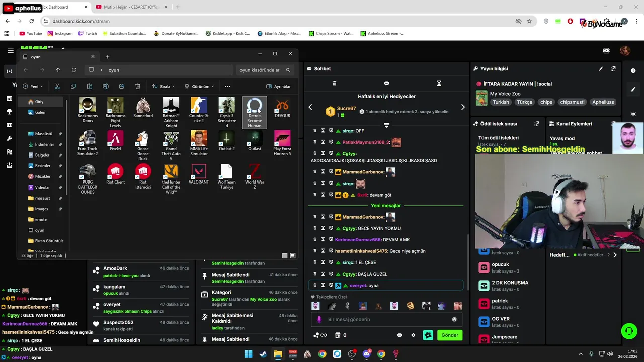
Task: Open the three-dot more options menu
Action: 227,86
